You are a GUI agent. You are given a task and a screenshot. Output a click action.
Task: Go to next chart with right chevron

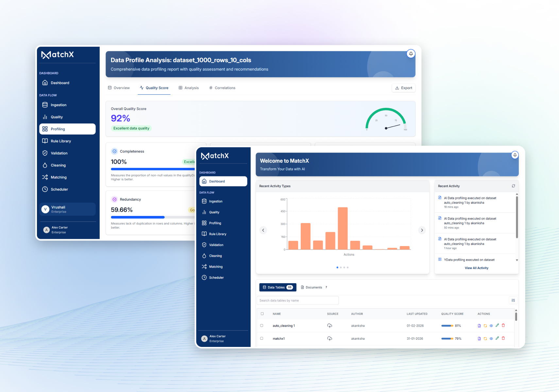point(422,230)
